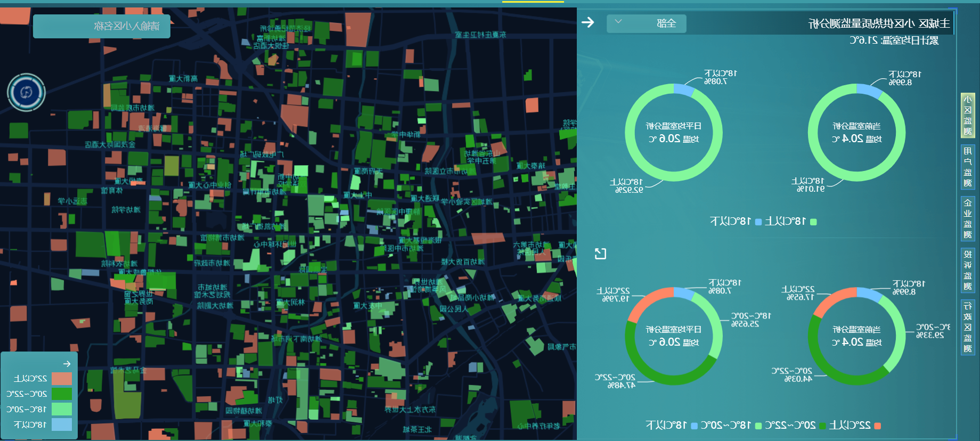Toggle 22°C以上 series in bottom chart legend

(x=855, y=425)
